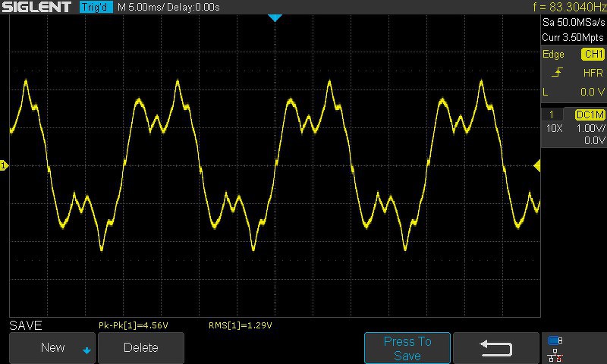This screenshot has height=364, width=607.
Task: Click the trigger level 0.0 V value
Action: (x=593, y=92)
